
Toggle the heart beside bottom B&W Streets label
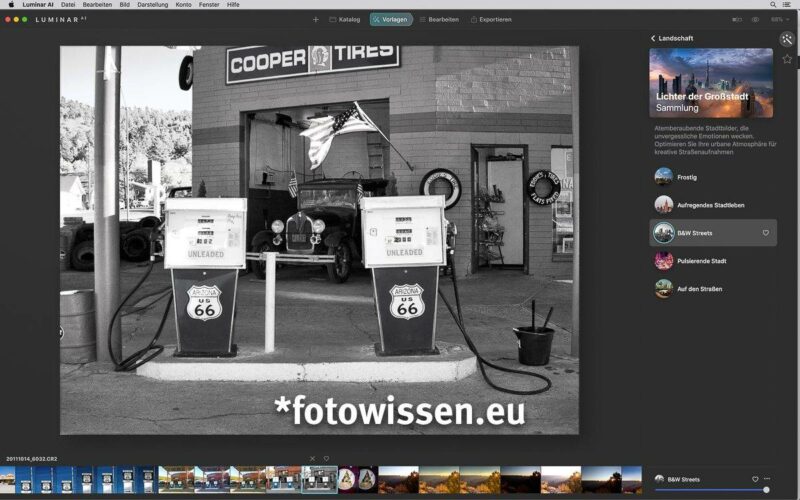tap(755, 479)
